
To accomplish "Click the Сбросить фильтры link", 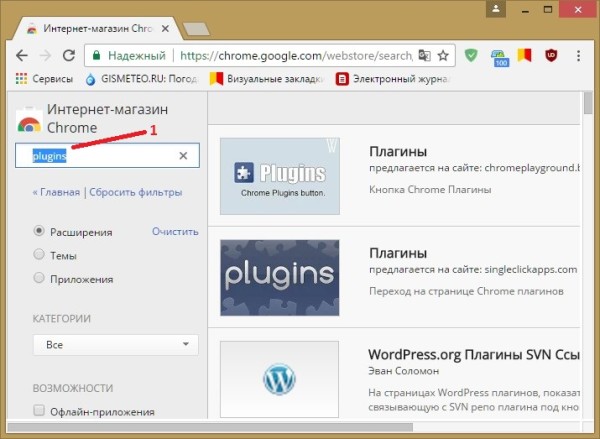I will tap(136, 192).
